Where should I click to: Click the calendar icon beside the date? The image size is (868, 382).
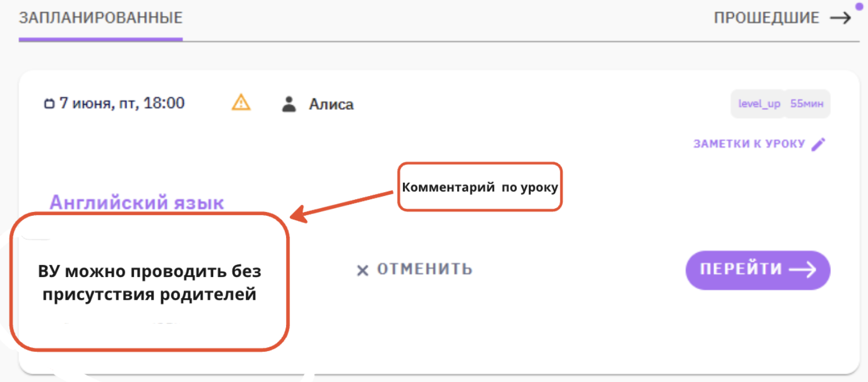(x=49, y=103)
